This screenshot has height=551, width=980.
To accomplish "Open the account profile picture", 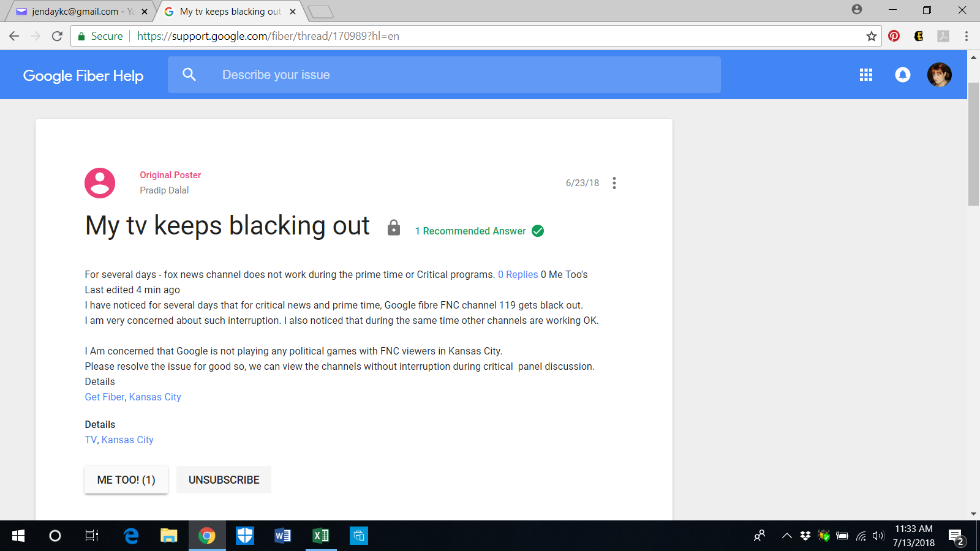I will [940, 75].
